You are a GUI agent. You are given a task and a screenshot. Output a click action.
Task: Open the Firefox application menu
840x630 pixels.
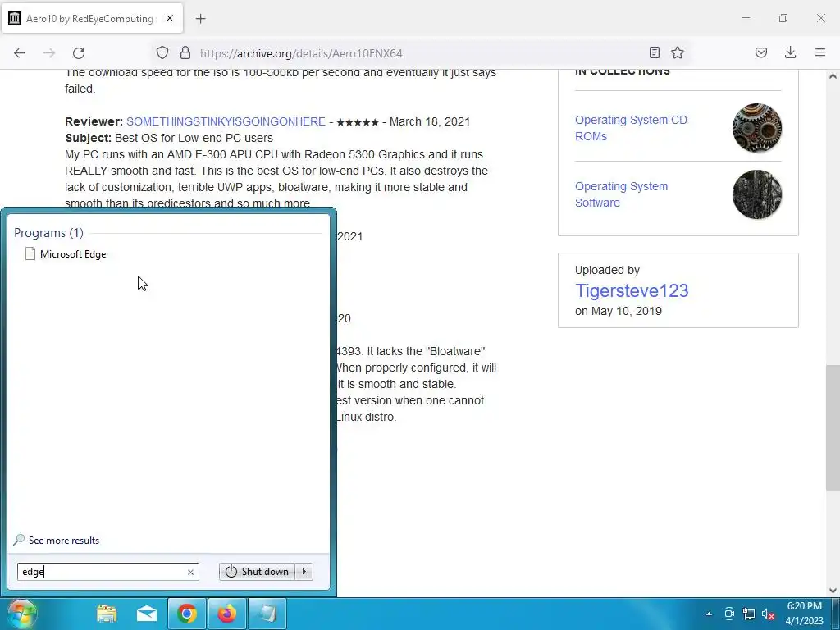[x=820, y=52]
